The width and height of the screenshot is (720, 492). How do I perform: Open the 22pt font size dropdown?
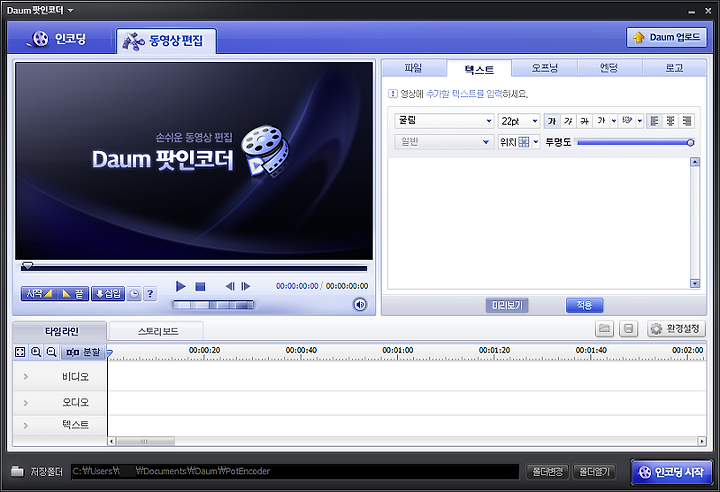(x=518, y=121)
